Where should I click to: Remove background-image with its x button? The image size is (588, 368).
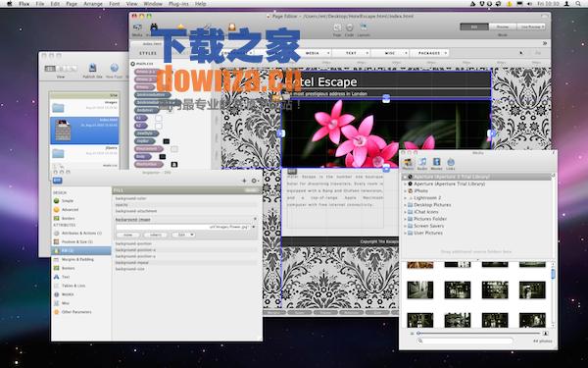tap(255, 219)
